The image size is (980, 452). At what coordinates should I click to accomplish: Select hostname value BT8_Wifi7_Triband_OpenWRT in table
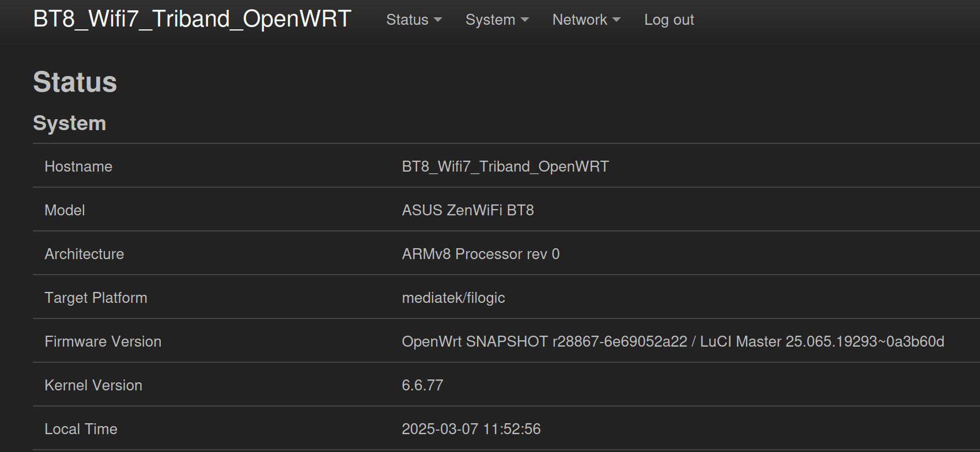coord(505,166)
